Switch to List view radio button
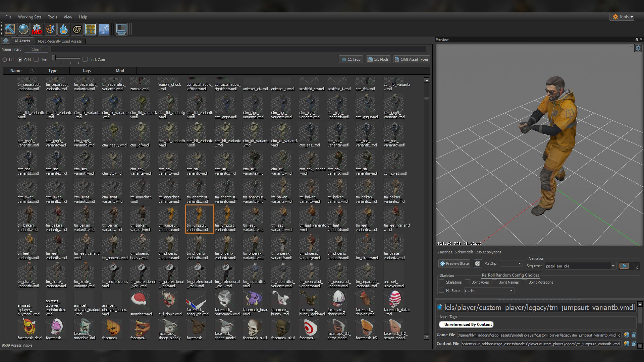The height and width of the screenshot is (362, 644). pos(5,60)
